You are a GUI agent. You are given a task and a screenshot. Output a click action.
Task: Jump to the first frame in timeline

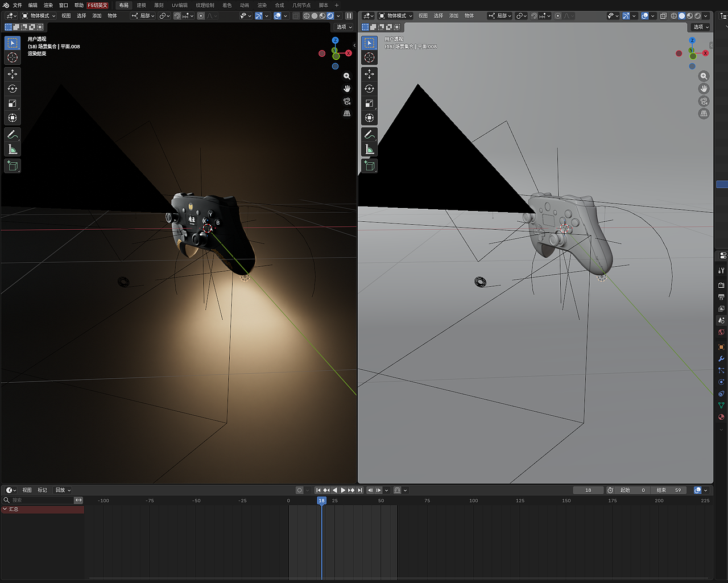(x=318, y=490)
